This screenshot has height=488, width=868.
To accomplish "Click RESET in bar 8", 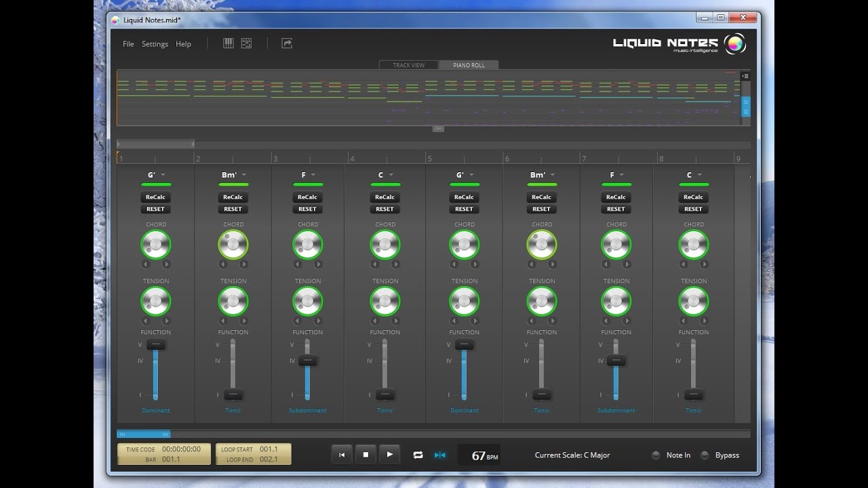I will [694, 209].
